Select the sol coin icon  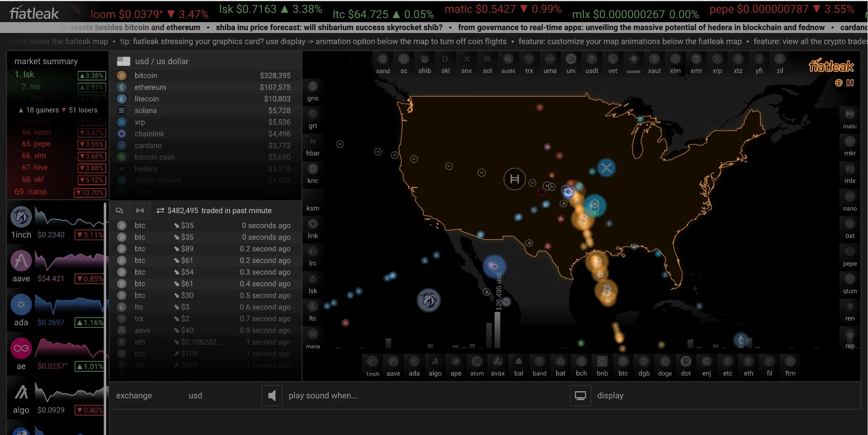487,63
